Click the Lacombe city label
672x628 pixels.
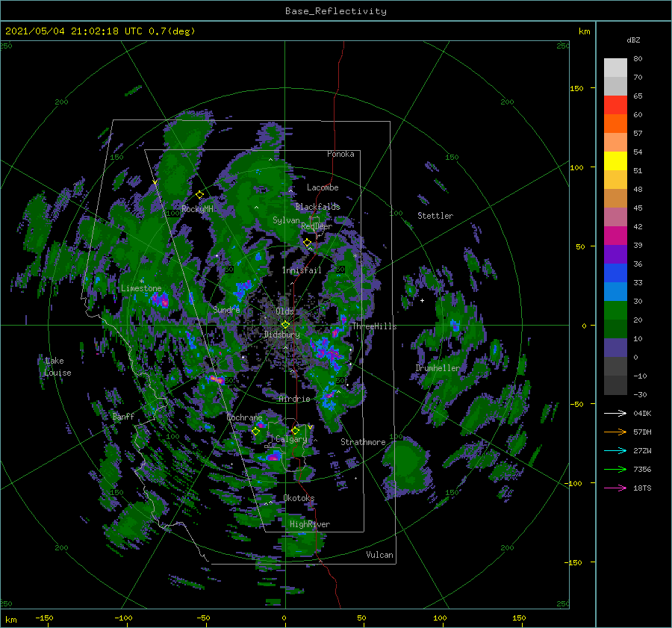coord(323,187)
